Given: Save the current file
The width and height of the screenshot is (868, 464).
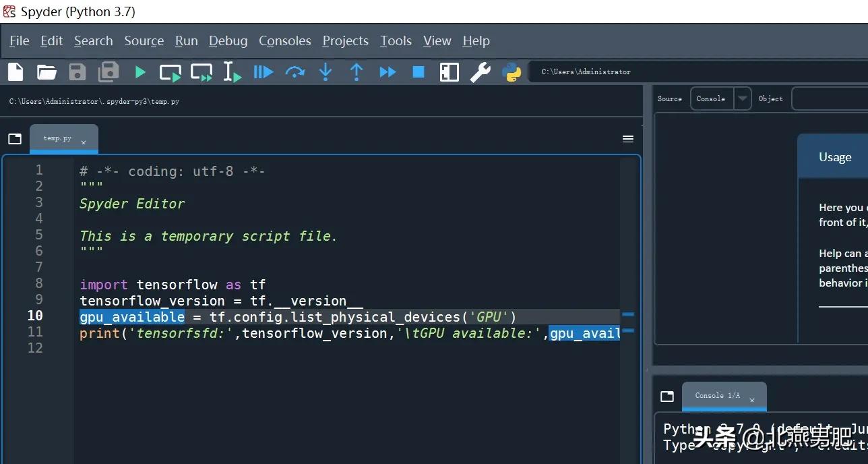Looking at the screenshot, I should coord(77,71).
